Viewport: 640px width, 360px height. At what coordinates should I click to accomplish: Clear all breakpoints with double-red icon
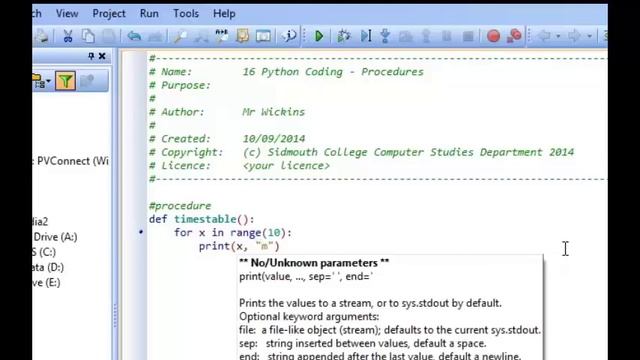tap(514, 36)
